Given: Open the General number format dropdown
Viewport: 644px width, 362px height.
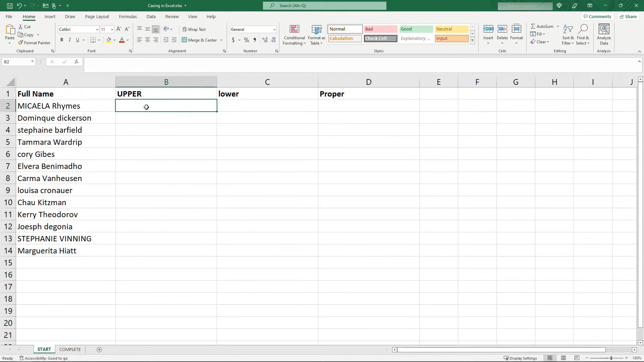Looking at the screenshot, I should [274, 29].
